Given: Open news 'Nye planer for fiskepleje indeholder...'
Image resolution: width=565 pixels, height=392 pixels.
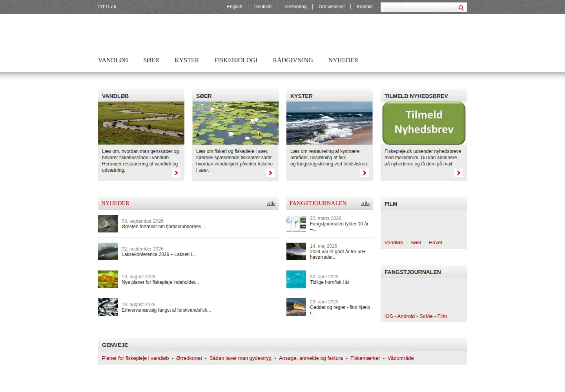Looking at the screenshot, I should pyautogui.click(x=160, y=282).
